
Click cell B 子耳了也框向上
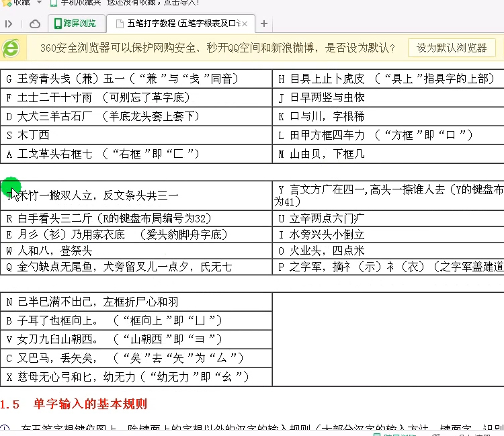coord(136,320)
